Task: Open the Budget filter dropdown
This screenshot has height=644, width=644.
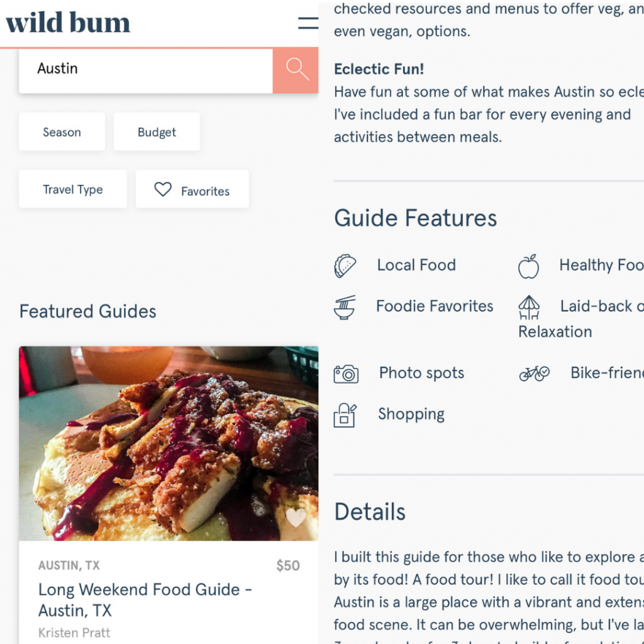Action: [x=157, y=132]
